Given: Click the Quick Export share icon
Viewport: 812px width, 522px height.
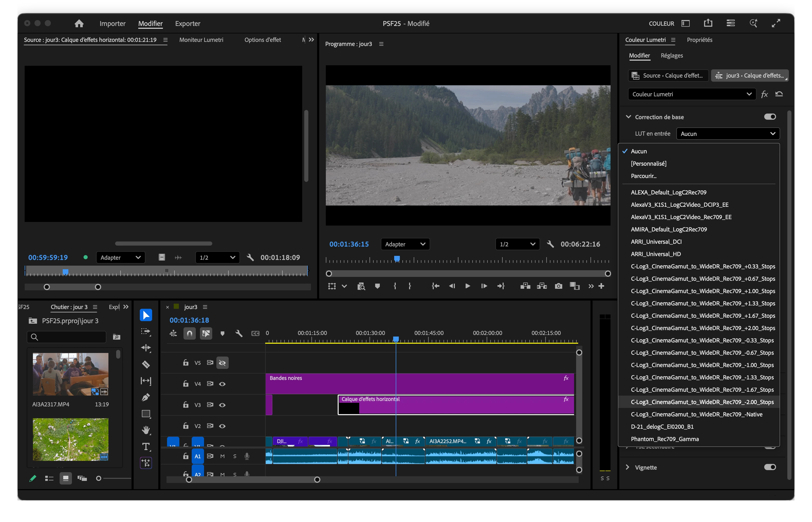Looking at the screenshot, I should tap(708, 23).
